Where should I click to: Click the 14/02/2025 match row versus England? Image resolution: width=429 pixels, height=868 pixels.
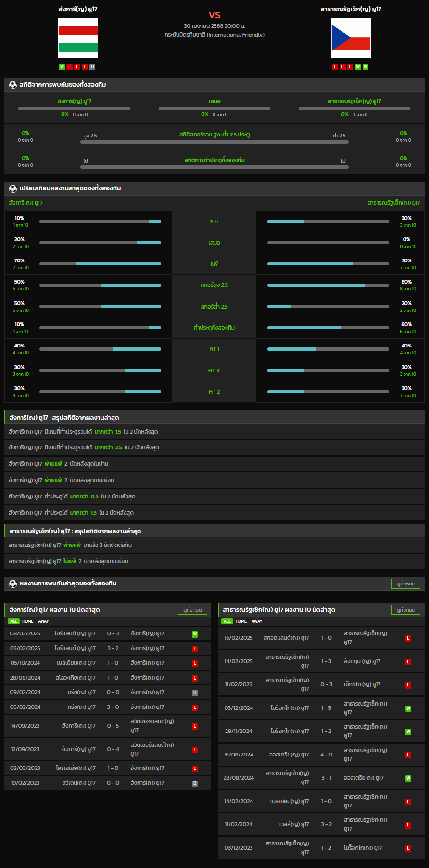pyautogui.click(x=321, y=661)
